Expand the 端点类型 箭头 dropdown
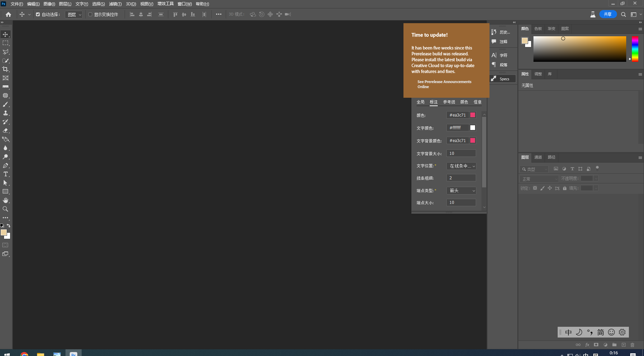The height and width of the screenshot is (356, 644). click(461, 190)
